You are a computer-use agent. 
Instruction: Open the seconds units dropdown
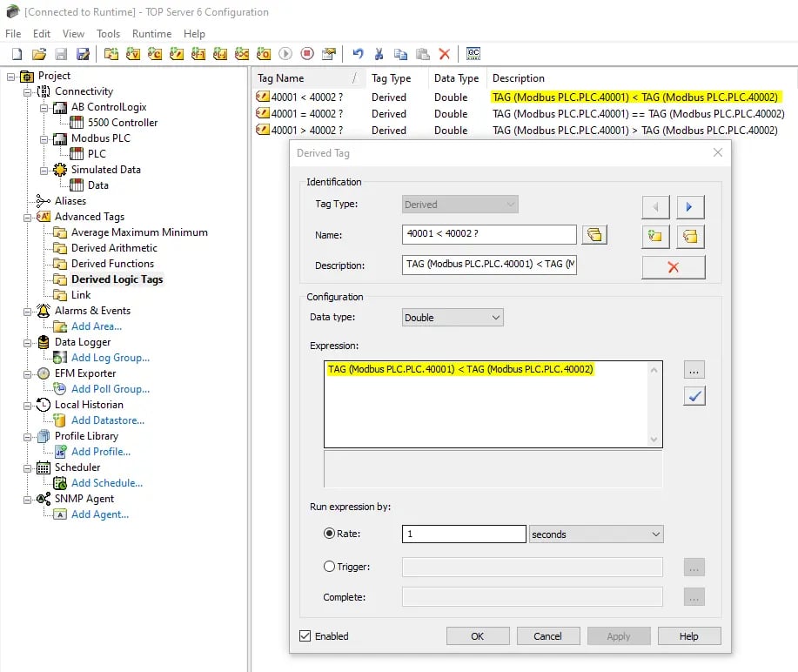(x=596, y=534)
